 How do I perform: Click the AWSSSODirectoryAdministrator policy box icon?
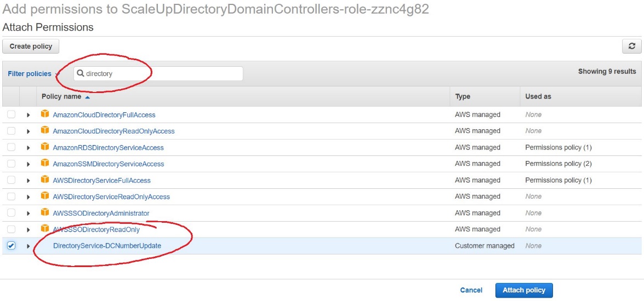point(45,212)
